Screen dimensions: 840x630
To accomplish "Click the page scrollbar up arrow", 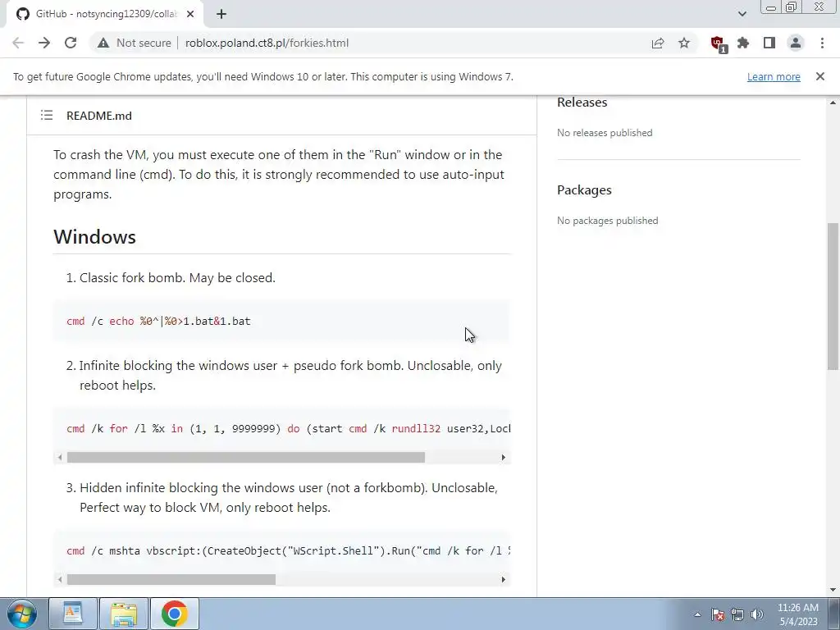I will 833,103.
